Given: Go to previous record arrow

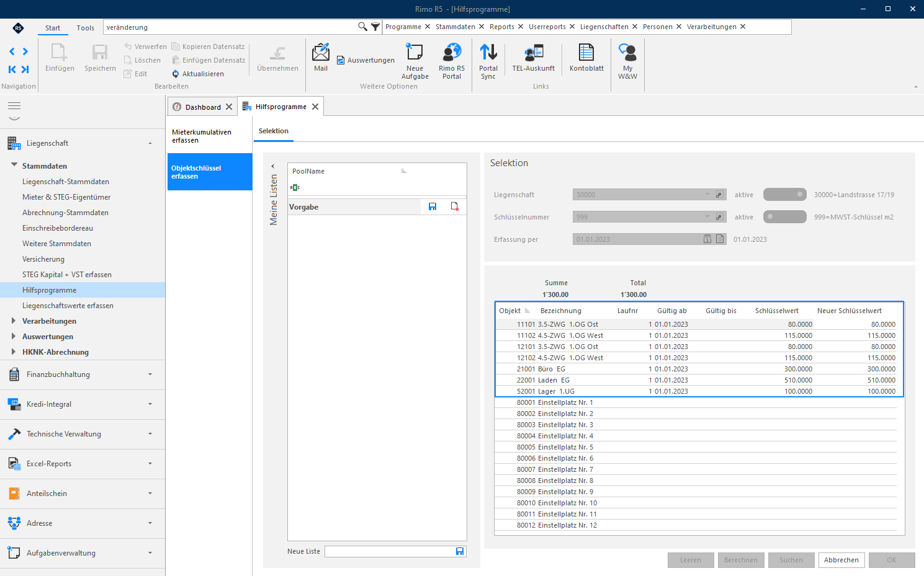Looking at the screenshot, I should 12,51.
